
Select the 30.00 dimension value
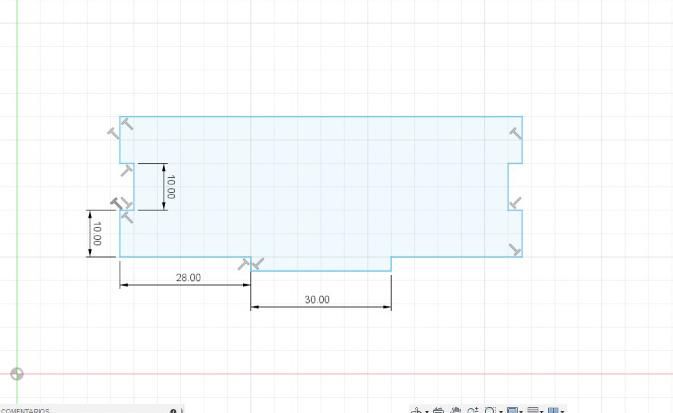pos(317,300)
